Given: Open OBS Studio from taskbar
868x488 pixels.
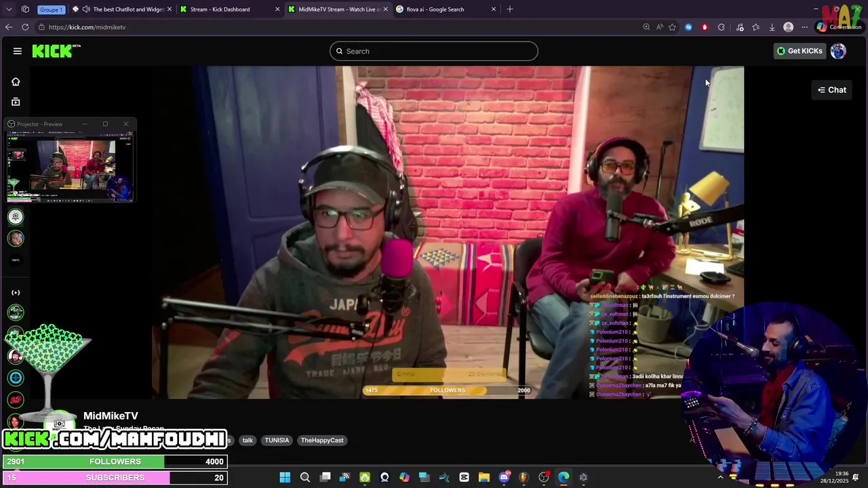Looking at the screenshot, I should pos(543,477).
